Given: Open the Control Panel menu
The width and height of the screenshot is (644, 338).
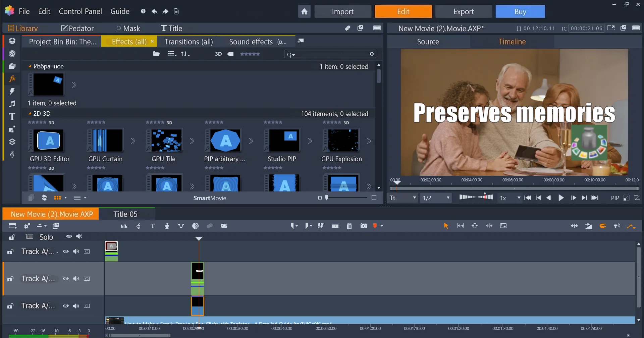Looking at the screenshot, I should (x=80, y=11).
